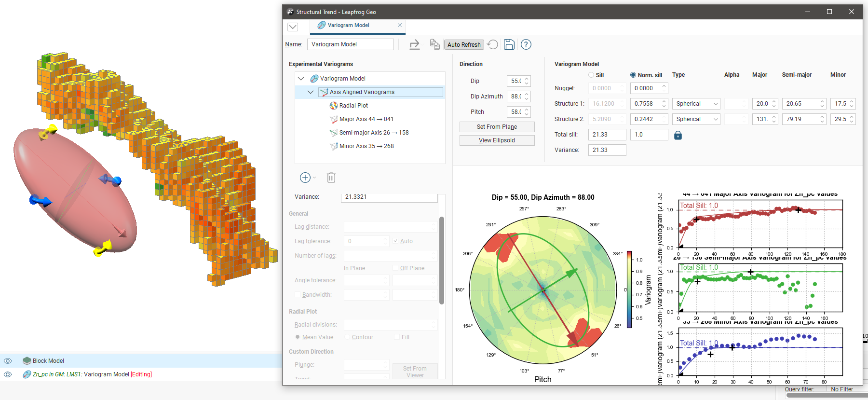Delete selected variogram with trash icon
Viewport: 868px width, 400px height.
click(x=331, y=178)
